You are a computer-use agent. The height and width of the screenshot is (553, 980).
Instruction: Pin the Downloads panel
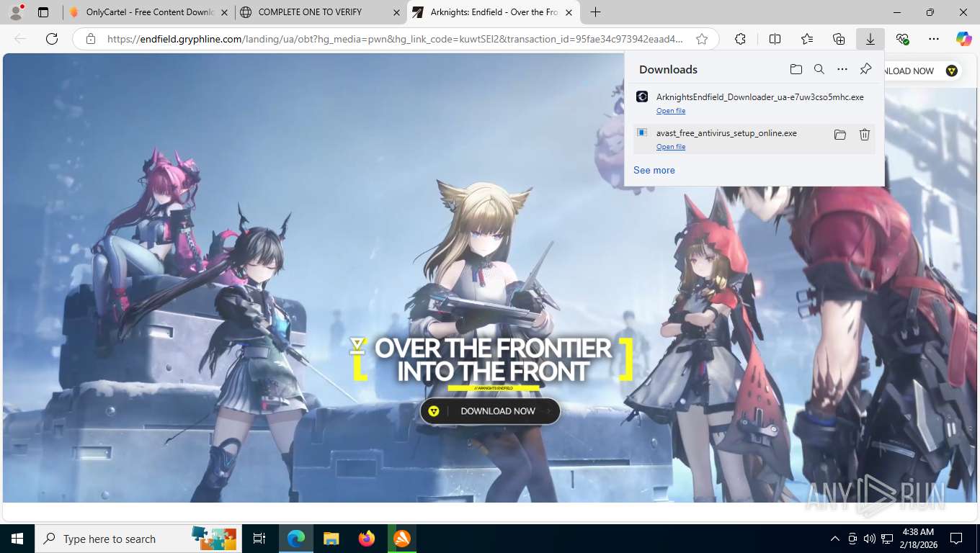[865, 69]
